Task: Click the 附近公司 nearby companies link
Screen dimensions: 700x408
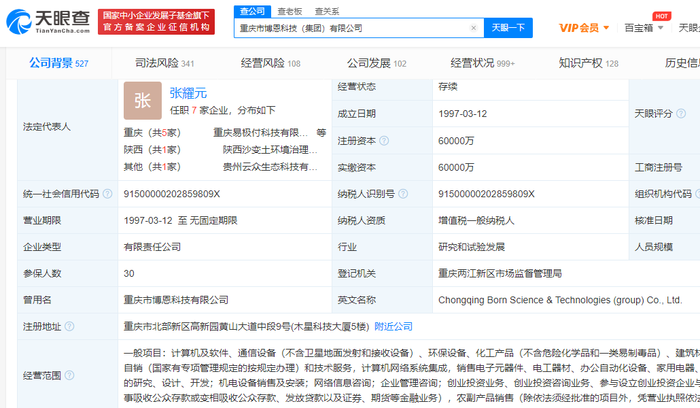Action: click(393, 326)
